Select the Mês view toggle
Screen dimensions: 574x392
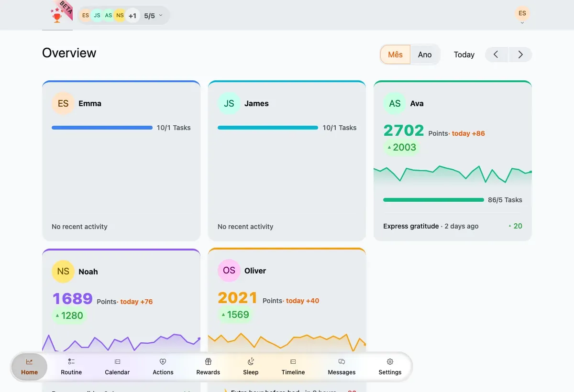pyautogui.click(x=395, y=54)
